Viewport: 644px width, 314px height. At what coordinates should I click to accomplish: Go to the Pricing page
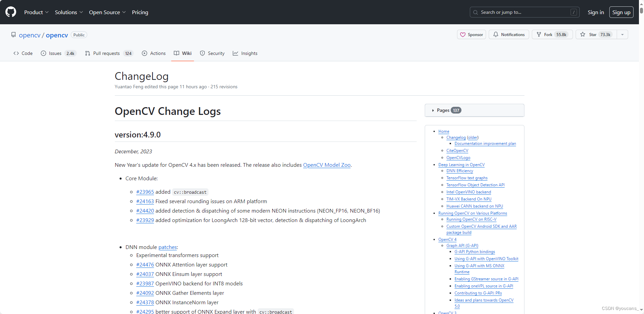point(140,12)
